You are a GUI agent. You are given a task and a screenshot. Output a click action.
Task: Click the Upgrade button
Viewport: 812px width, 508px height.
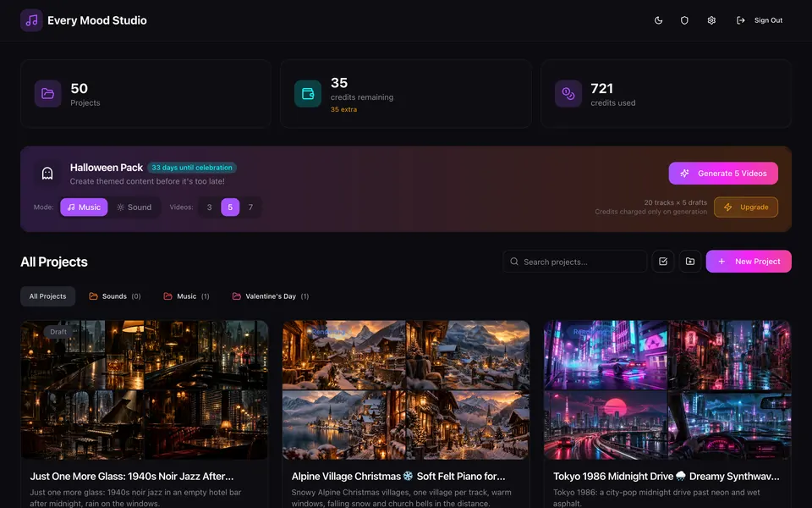tap(746, 207)
